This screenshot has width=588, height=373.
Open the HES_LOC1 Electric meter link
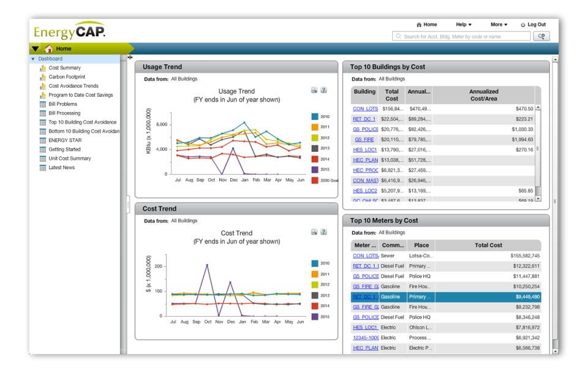366,328
